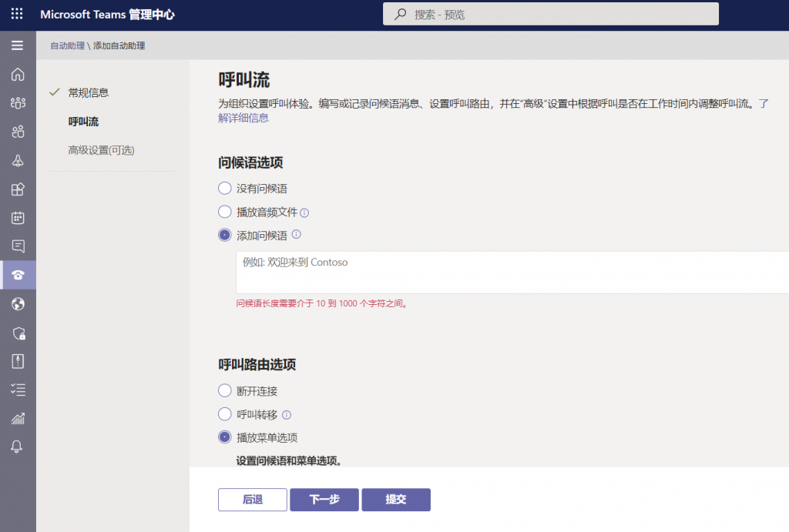Click the 提交 button
The image size is (789, 532).
coord(396,500)
